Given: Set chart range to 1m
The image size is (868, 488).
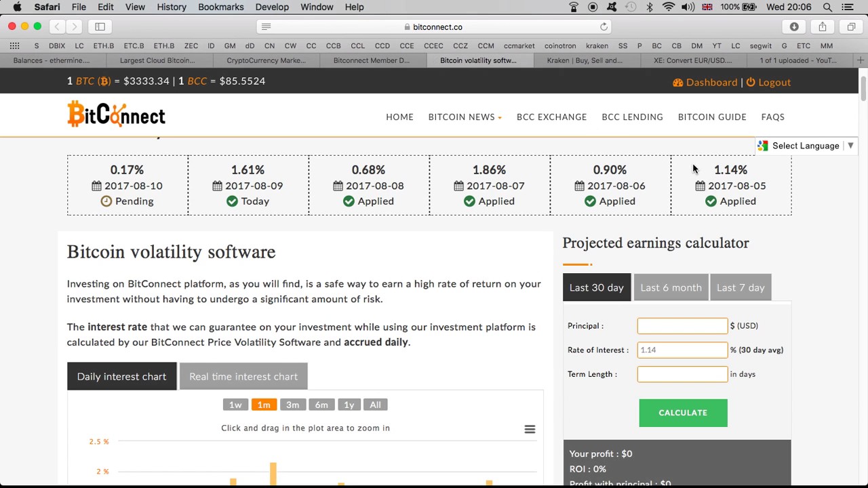Looking at the screenshot, I should click(x=264, y=405).
